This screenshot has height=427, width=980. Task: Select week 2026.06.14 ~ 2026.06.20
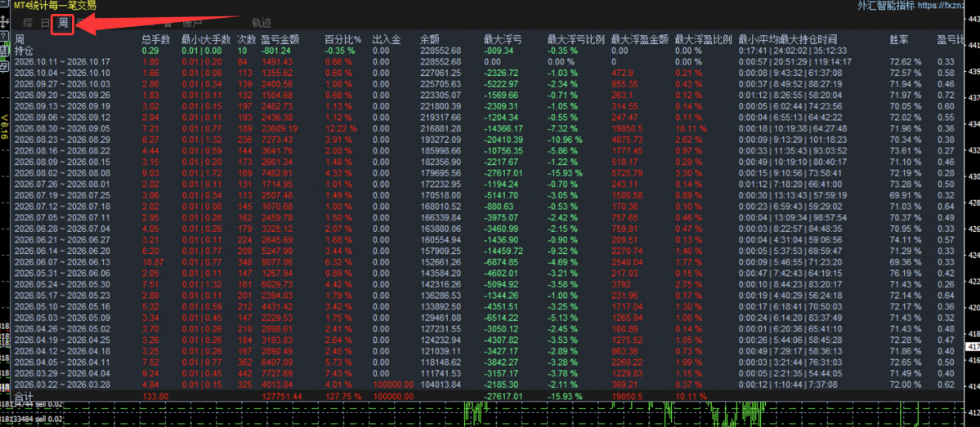click(62, 251)
